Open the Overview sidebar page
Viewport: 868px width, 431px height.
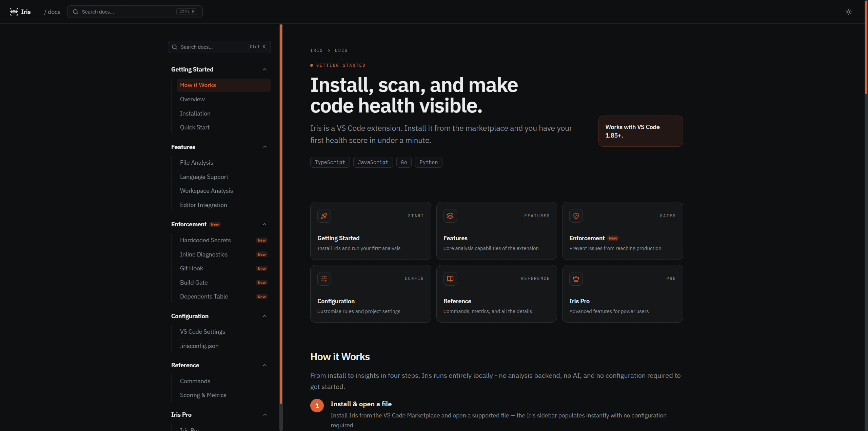point(223,99)
